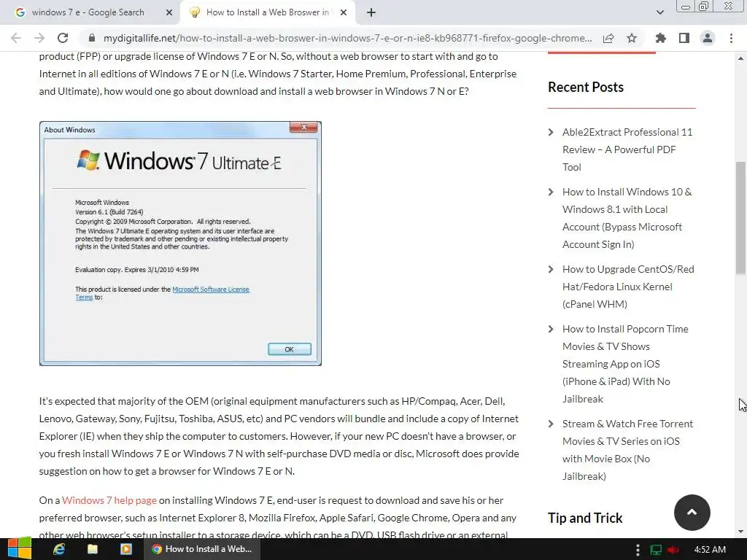Viewport: 747px width, 560px height.
Task: Select the How to Install a Web Browser tab
Action: pos(268,13)
